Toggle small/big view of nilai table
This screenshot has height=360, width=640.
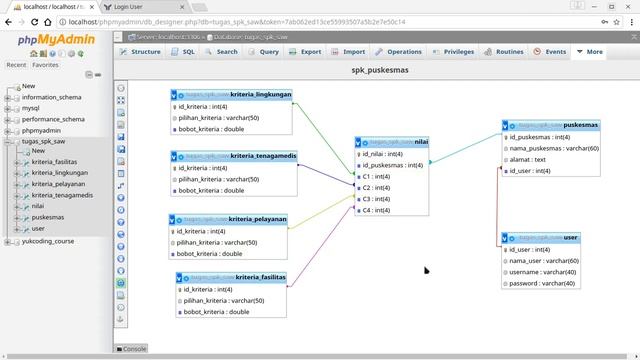[358, 142]
